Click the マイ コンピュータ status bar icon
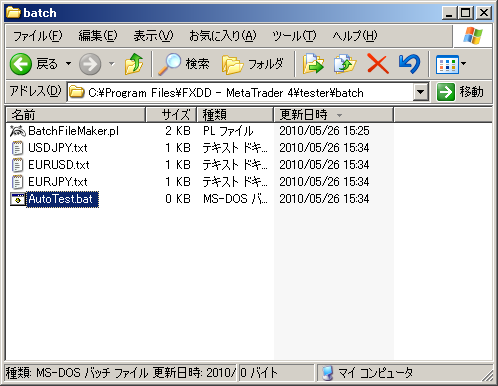This screenshot has width=498, height=386. (x=328, y=373)
